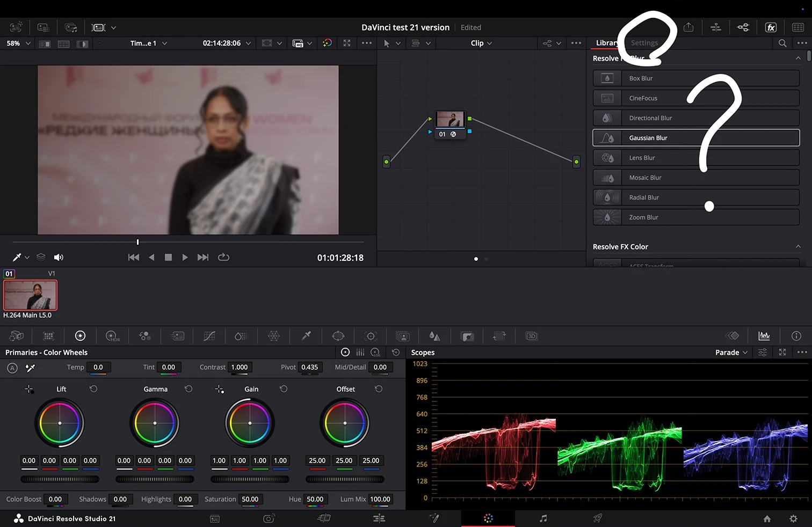812x527 pixels.
Task: Open the Color Warper web icon palette
Action: point(274,336)
